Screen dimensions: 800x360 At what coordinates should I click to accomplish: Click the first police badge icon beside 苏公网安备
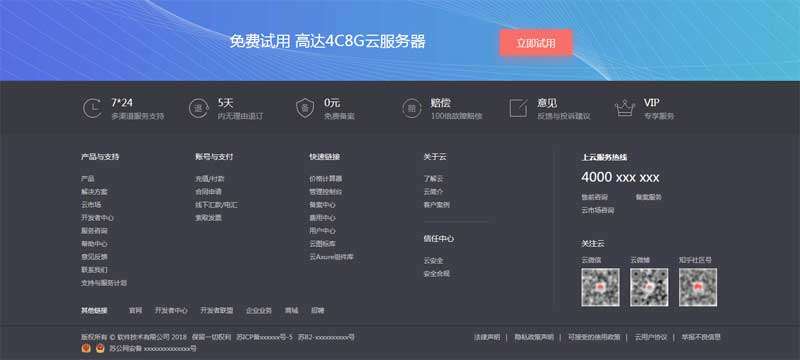(x=86, y=349)
